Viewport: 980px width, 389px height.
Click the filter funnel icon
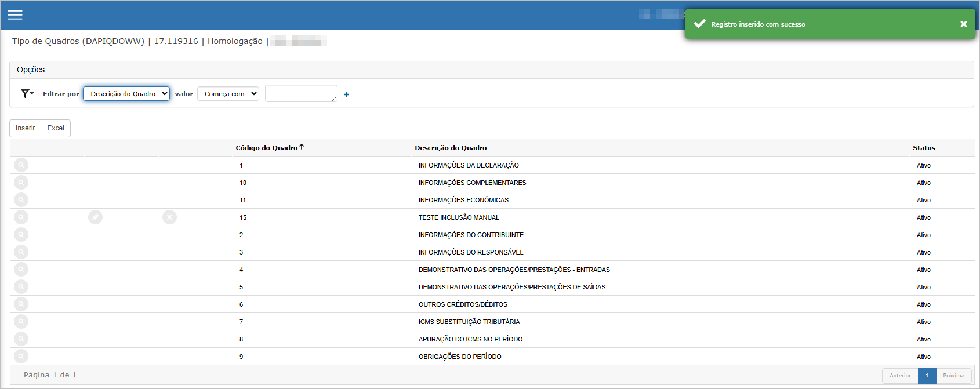(x=26, y=93)
